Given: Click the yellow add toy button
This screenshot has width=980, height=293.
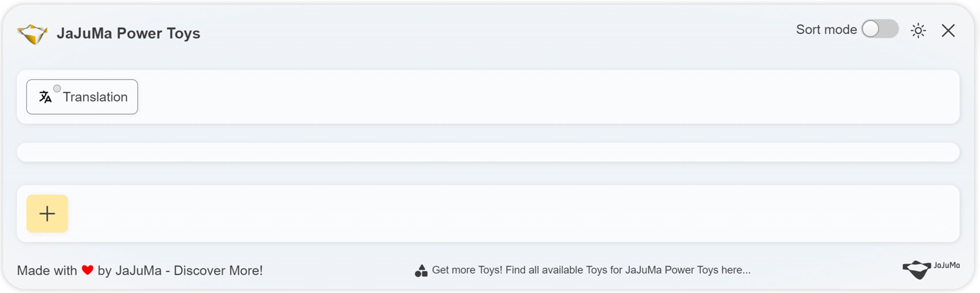Looking at the screenshot, I should click(x=47, y=214).
